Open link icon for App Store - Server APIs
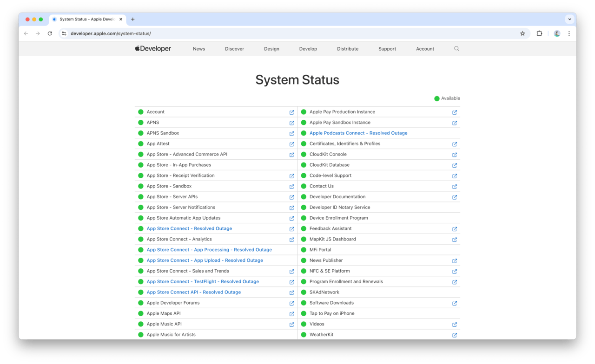The height and width of the screenshot is (364, 595). click(291, 197)
